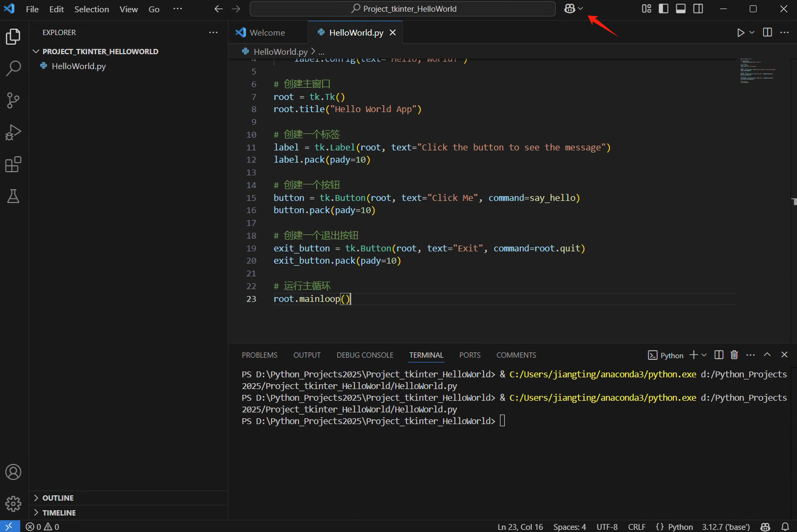The width and height of the screenshot is (797, 532).
Task: Delete the terminal with trash icon
Action: click(734, 355)
